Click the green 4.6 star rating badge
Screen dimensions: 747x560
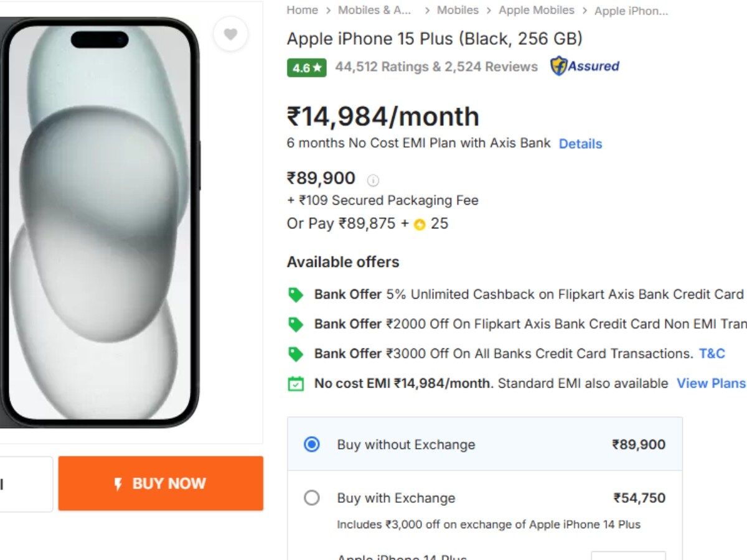pyautogui.click(x=306, y=67)
